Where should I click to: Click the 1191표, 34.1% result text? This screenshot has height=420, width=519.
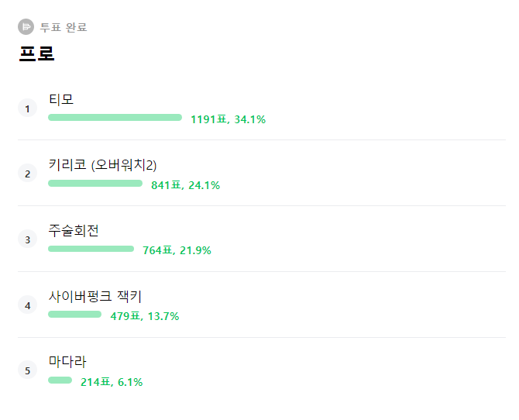pyautogui.click(x=228, y=119)
